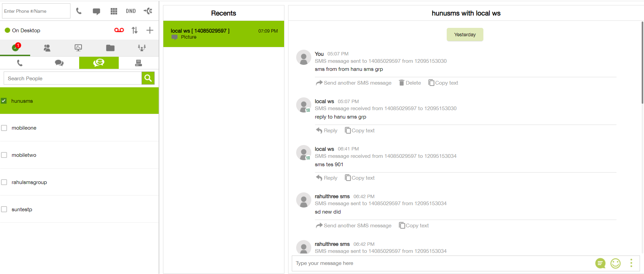Click Delete on the first SMS message

coord(410,83)
